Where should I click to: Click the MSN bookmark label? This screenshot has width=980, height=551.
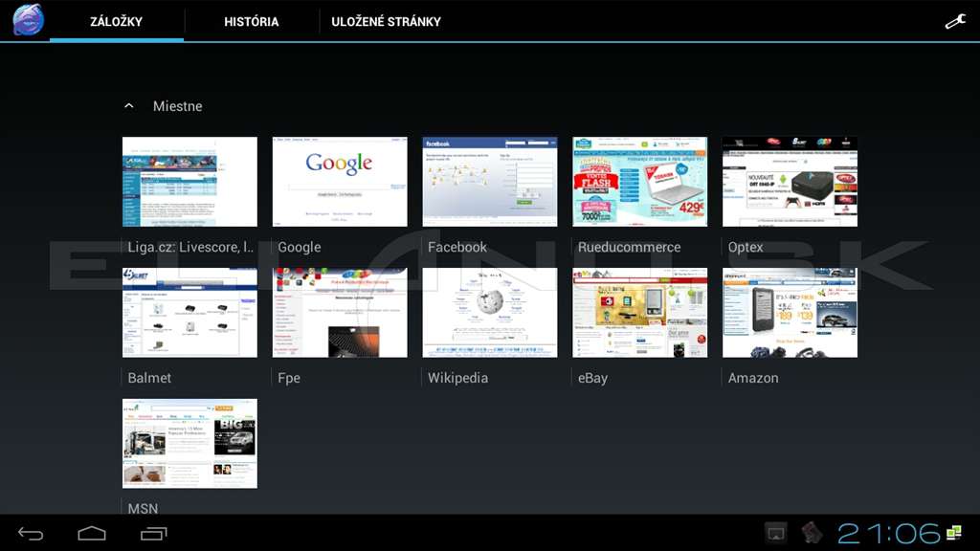pos(144,509)
